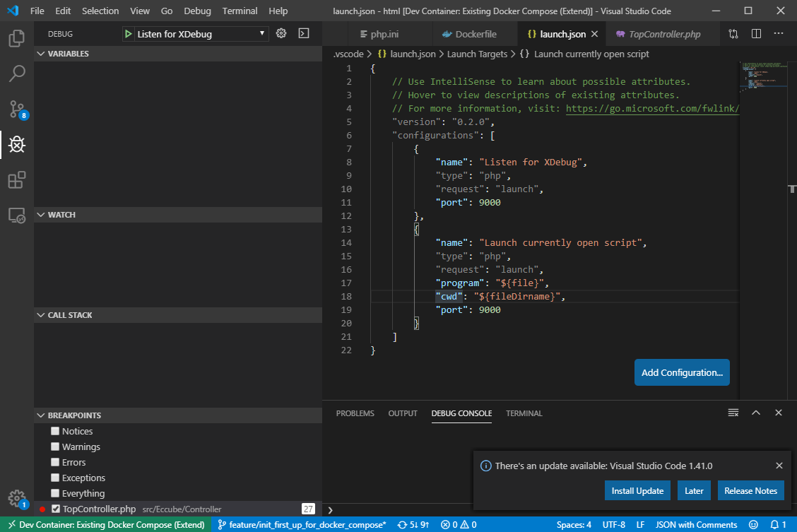
Task: Enable the Notices breakpoint checkbox
Action: tap(55, 431)
